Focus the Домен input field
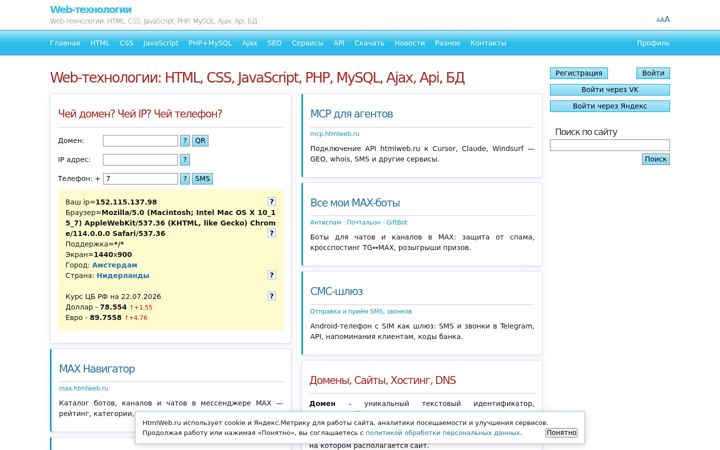This screenshot has width=720, height=450. pos(140,141)
